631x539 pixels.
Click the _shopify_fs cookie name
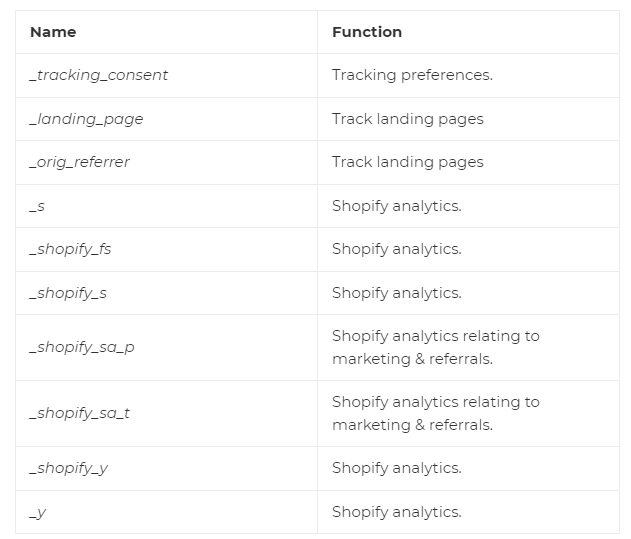71,249
